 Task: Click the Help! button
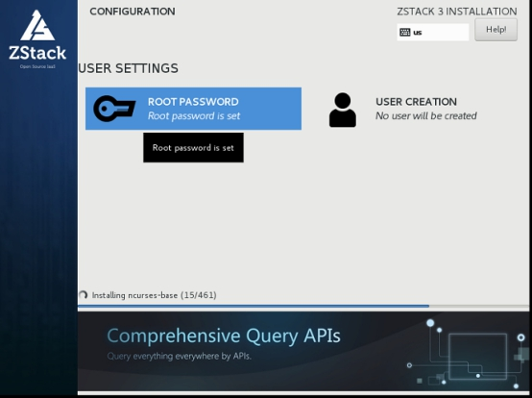pos(496,30)
